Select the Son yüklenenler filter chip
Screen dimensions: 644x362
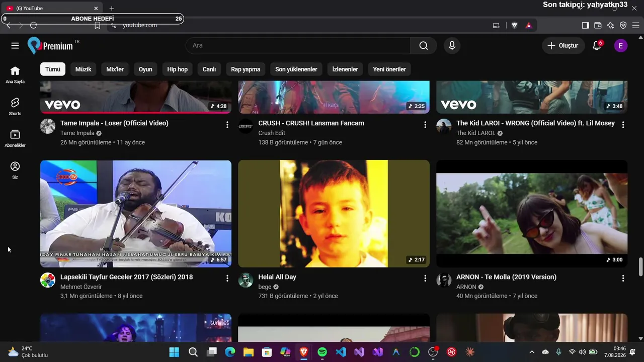coord(296,69)
